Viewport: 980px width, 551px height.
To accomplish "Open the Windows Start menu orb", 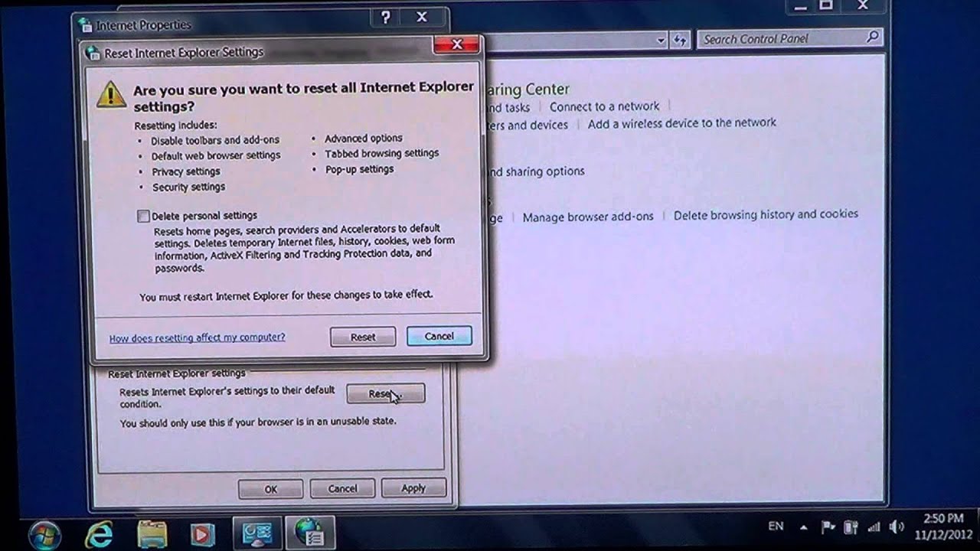I will pos(45,533).
